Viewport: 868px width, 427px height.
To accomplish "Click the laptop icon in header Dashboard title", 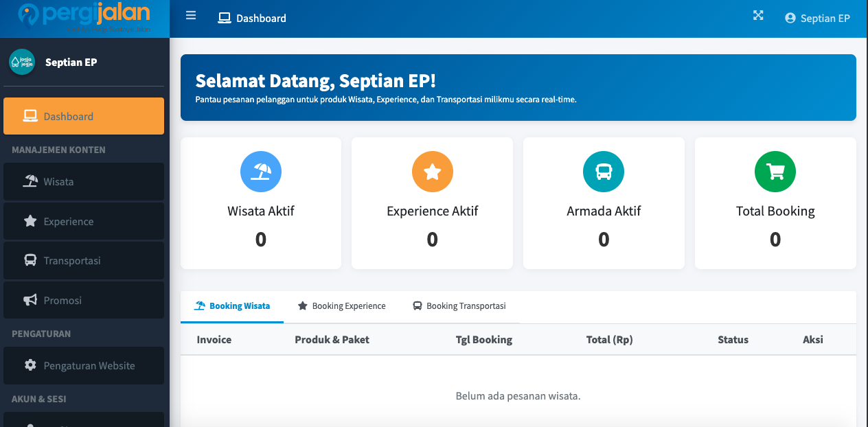I will point(225,19).
